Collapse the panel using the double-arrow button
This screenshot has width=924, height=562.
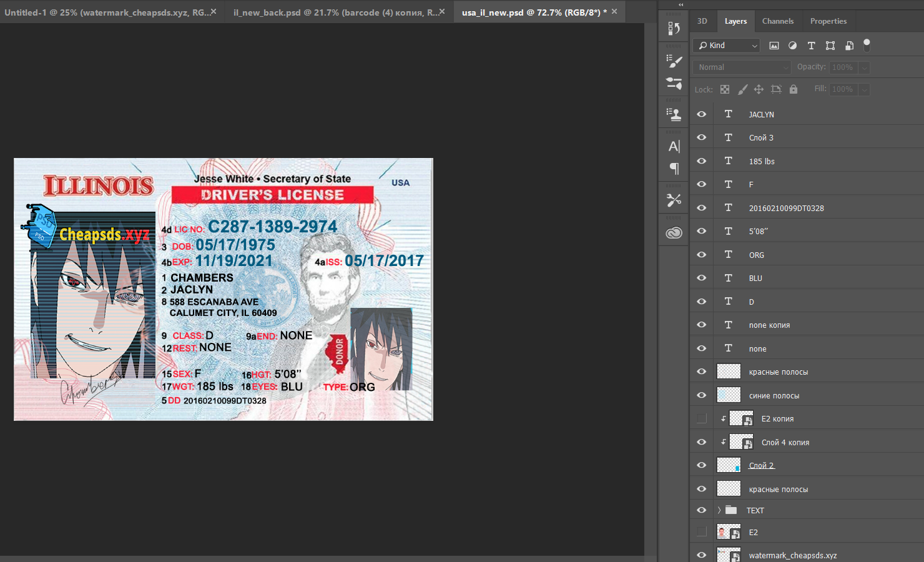pos(681,4)
